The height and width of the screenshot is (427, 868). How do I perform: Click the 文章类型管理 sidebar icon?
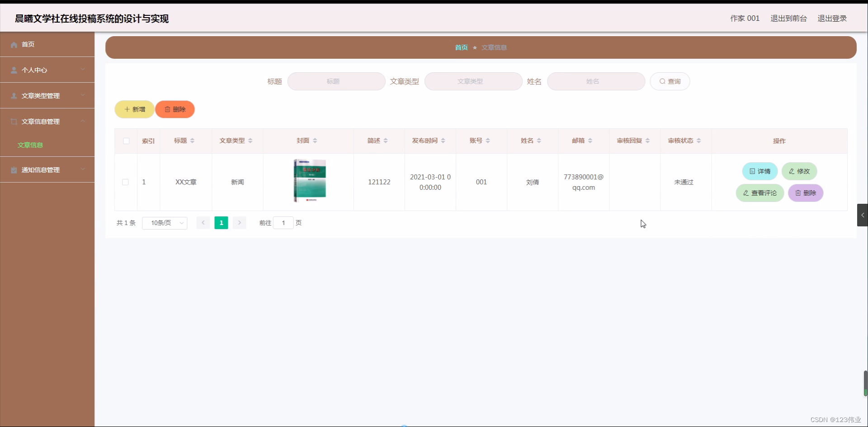point(14,95)
